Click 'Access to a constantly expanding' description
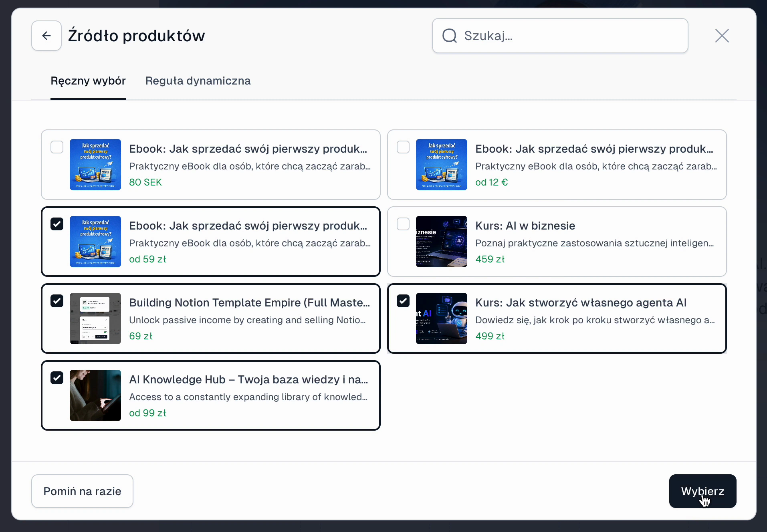This screenshot has height=532, width=767. point(248,397)
